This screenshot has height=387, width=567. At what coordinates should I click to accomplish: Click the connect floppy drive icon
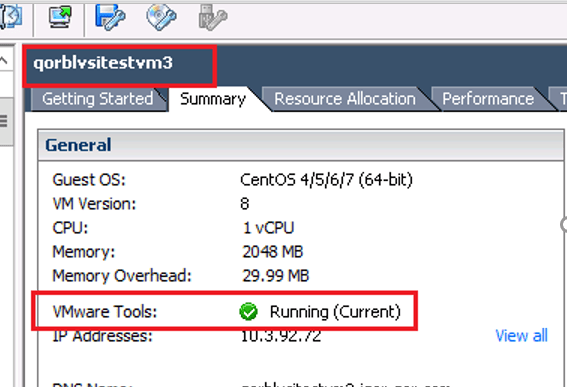tap(110, 17)
